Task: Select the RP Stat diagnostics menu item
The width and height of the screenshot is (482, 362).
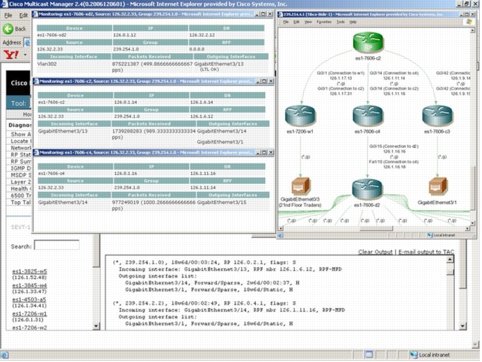Action: pyautogui.click(x=21, y=155)
